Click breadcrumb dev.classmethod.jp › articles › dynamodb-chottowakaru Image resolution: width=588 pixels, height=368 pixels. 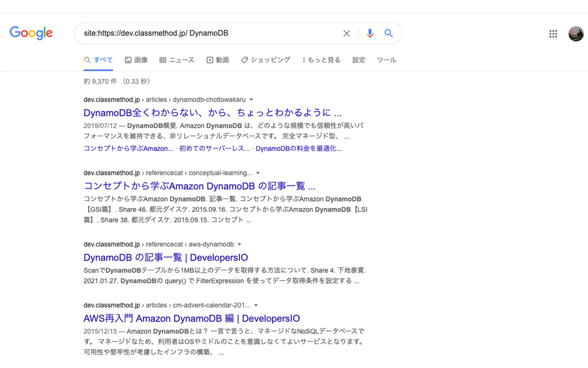coord(164,100)
